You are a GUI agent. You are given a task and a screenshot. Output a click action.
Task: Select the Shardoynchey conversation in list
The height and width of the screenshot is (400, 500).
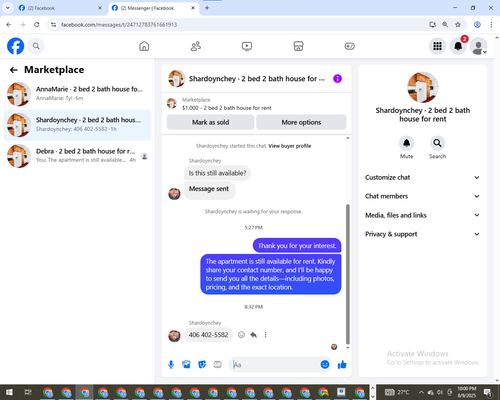pos(77,125)
